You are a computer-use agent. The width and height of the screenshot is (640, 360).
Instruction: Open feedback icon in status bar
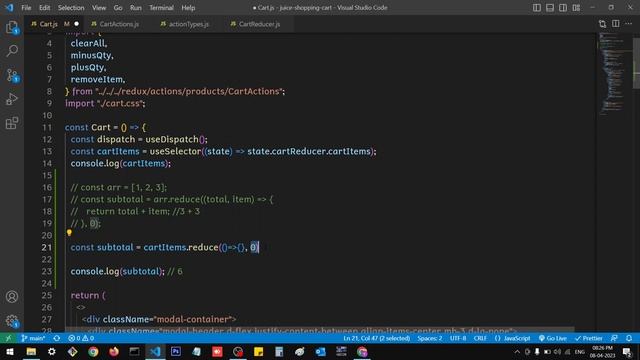(x=614, y=338)
